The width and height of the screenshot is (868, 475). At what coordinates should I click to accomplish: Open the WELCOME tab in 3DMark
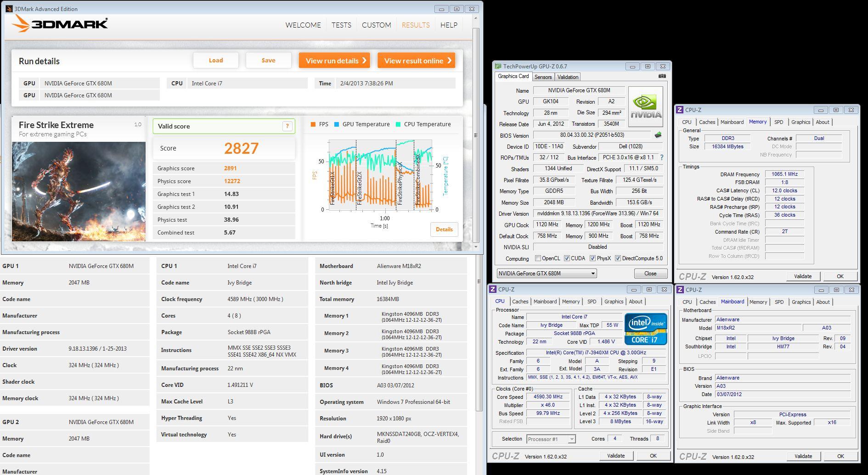tap(303, 25)
